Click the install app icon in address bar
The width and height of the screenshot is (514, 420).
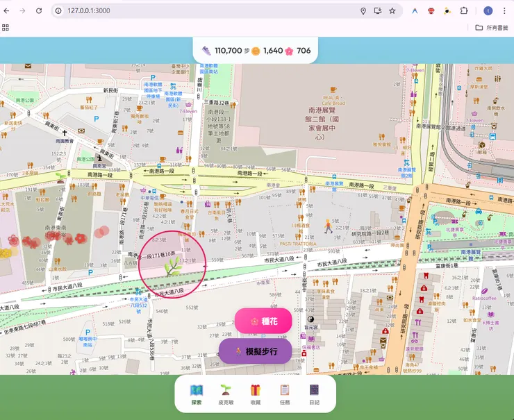click(378, 11)
